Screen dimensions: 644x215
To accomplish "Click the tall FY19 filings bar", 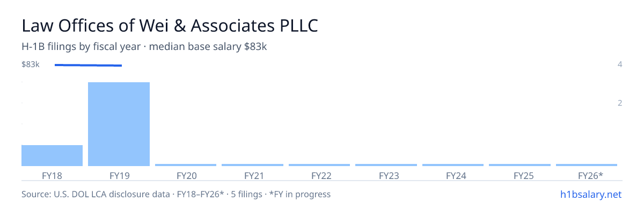I will click(119, 124).
